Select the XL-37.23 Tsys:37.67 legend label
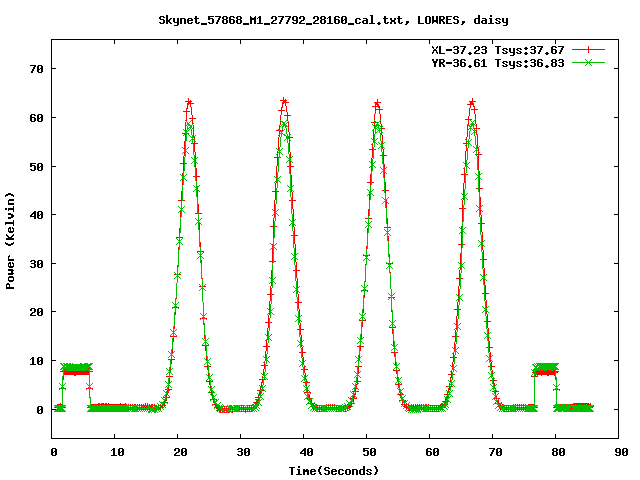The image size is (640, 480). [498, 50]
